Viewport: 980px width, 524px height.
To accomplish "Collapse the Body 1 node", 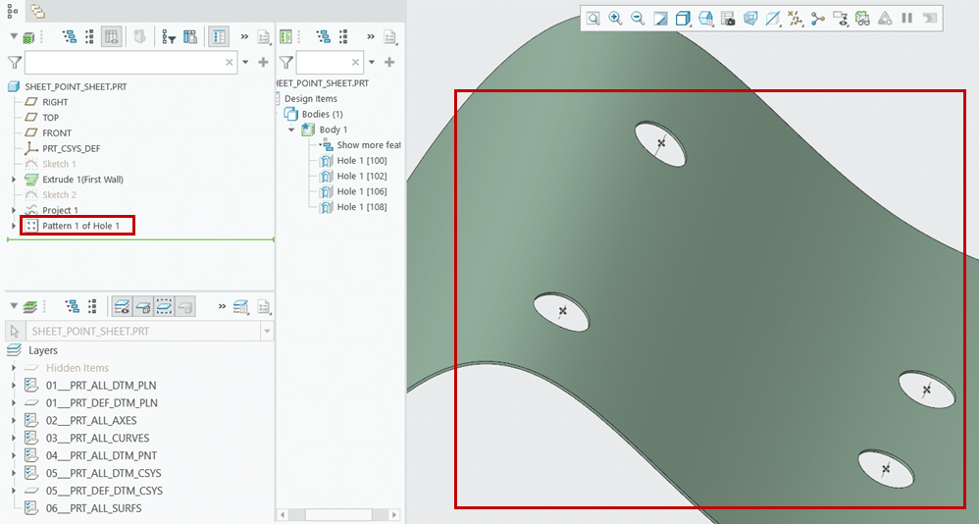I will (291, 130).
